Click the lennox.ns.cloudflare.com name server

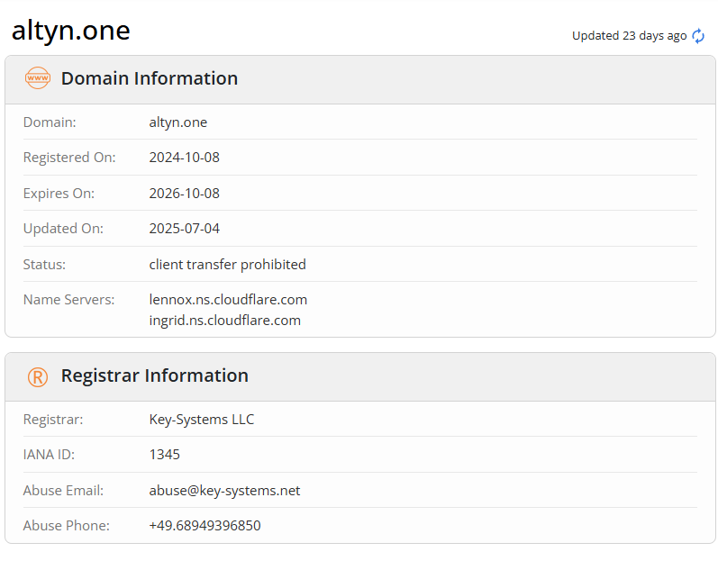(228, 300)
